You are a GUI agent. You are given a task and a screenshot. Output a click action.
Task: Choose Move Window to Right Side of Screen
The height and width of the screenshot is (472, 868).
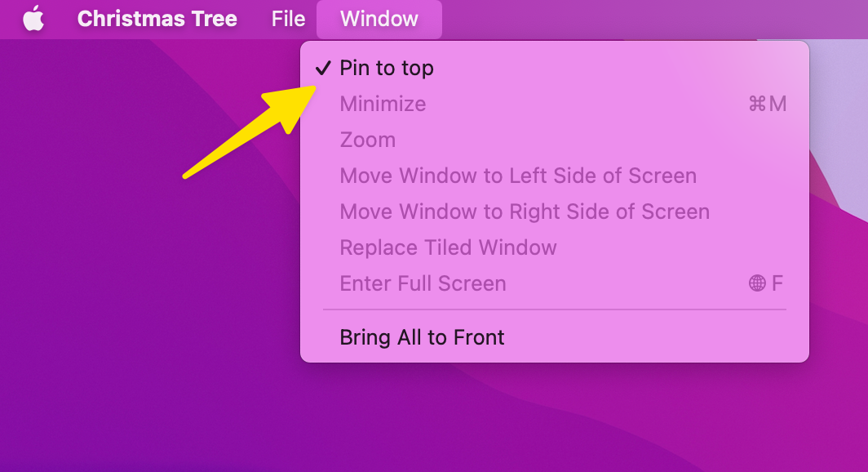pos(525,212)
